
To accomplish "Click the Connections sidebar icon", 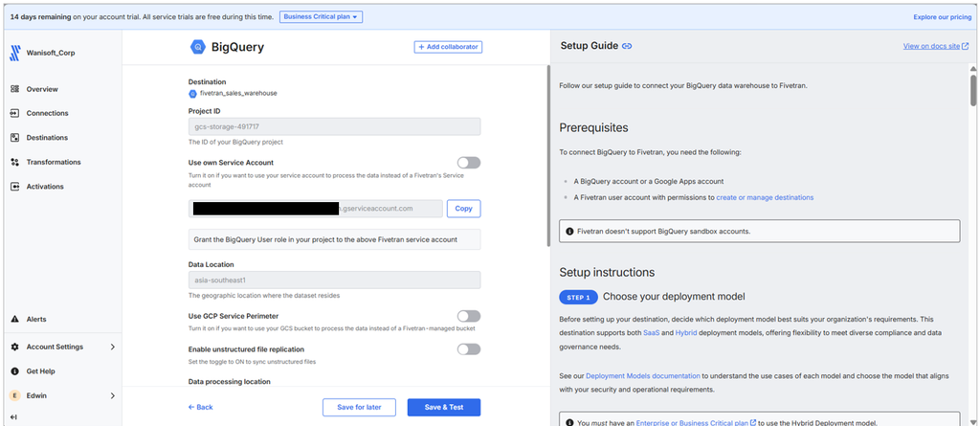I will [x=15, y=113].
